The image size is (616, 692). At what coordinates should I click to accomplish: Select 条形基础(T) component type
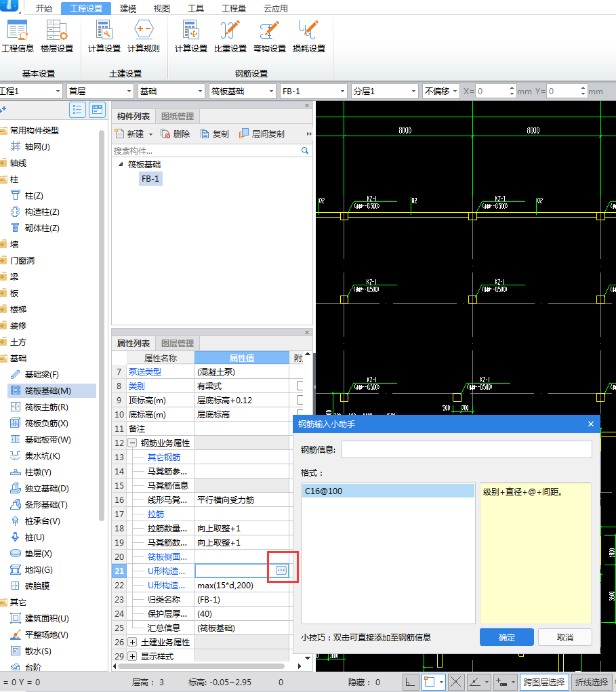point(39,505)
